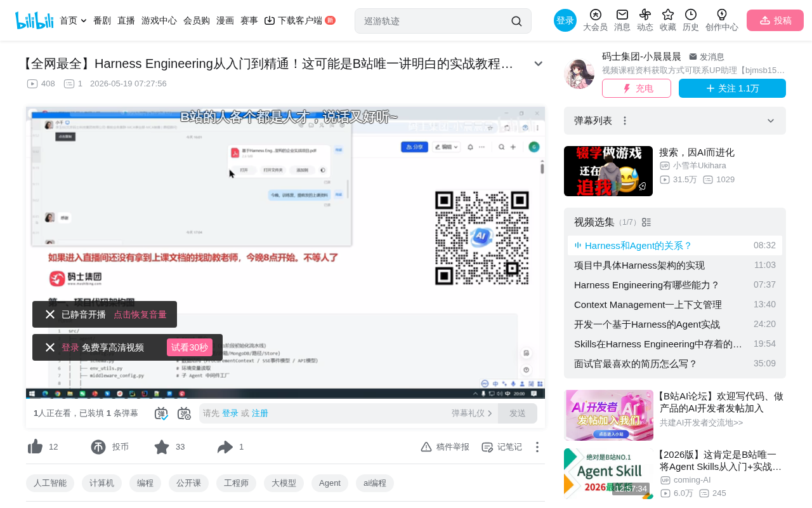Send a message to uploader via 发消息

point(707,57)
